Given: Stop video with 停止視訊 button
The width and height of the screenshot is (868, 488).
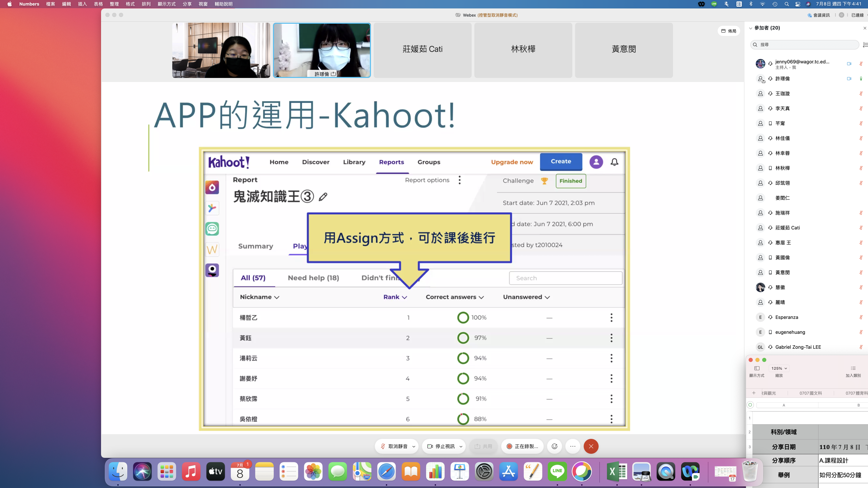Looking at the screenshot, I should 441,446.
